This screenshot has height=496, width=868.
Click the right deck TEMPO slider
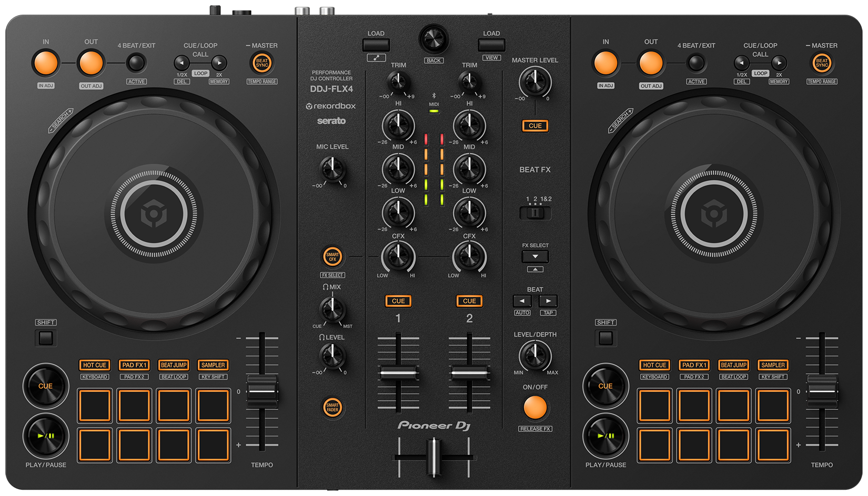point(822,391)
